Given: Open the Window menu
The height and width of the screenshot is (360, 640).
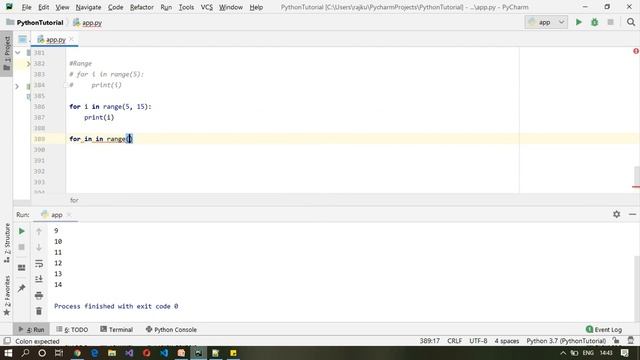Looking at the screenshot, I should 231,7.
